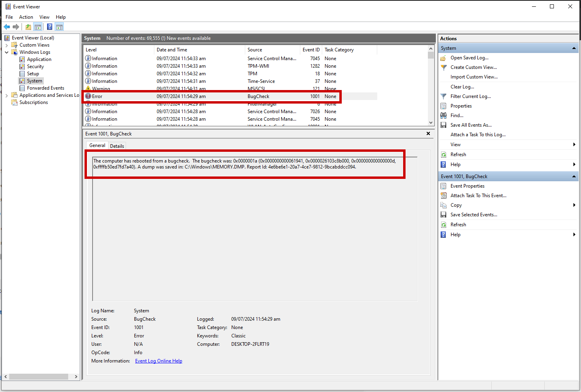This screenshot has height=392, width=581.
Task: Open the Action menu
Action: coord(26,17)
